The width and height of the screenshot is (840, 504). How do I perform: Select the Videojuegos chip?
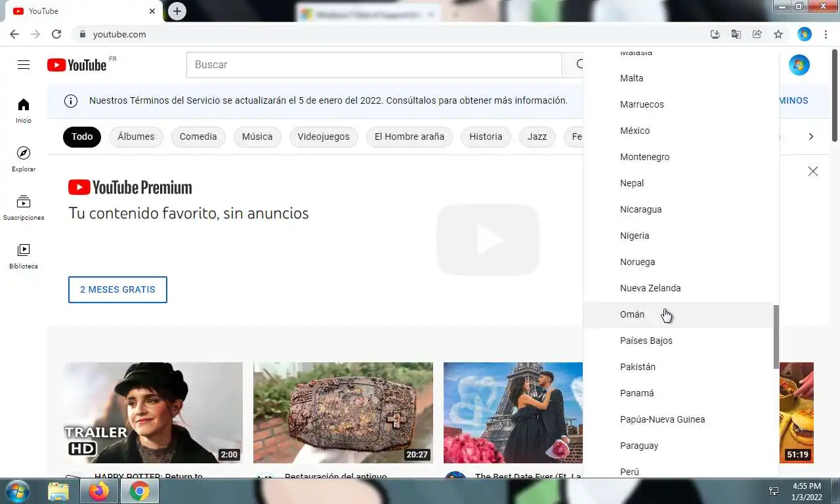[x=324, y=136]
